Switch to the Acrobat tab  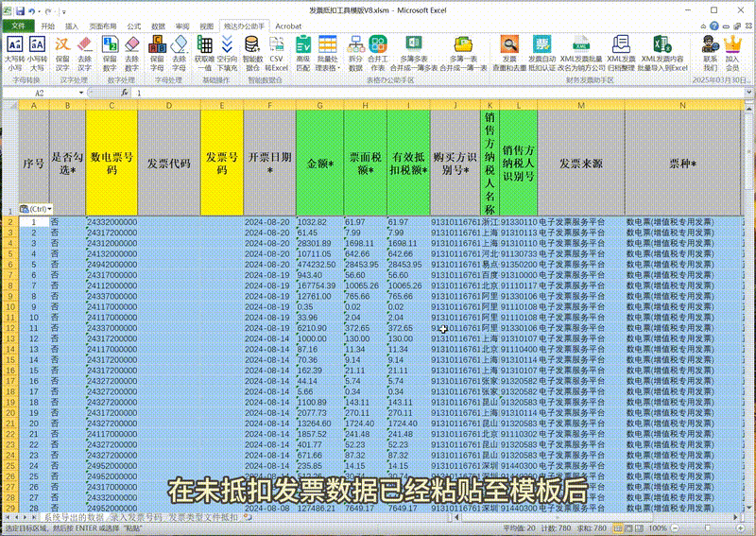pos(288,26)
